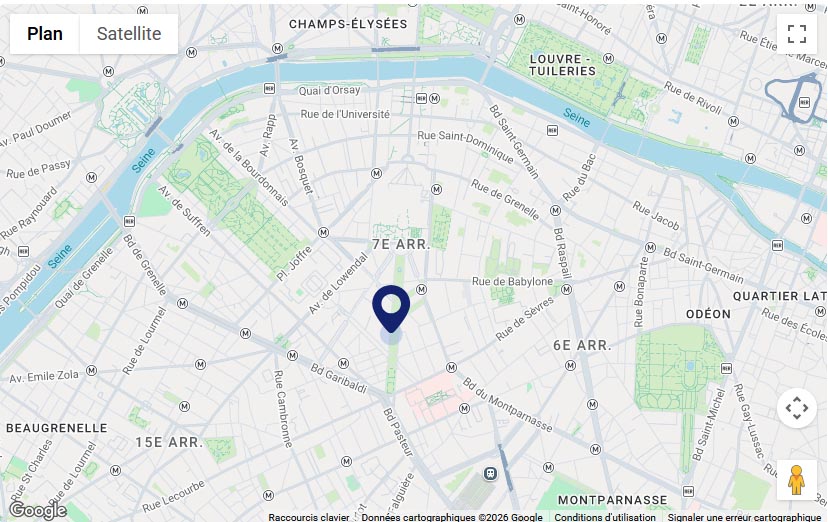
Task: Click the Montparnasse area label
Action: tap(613, 500)
